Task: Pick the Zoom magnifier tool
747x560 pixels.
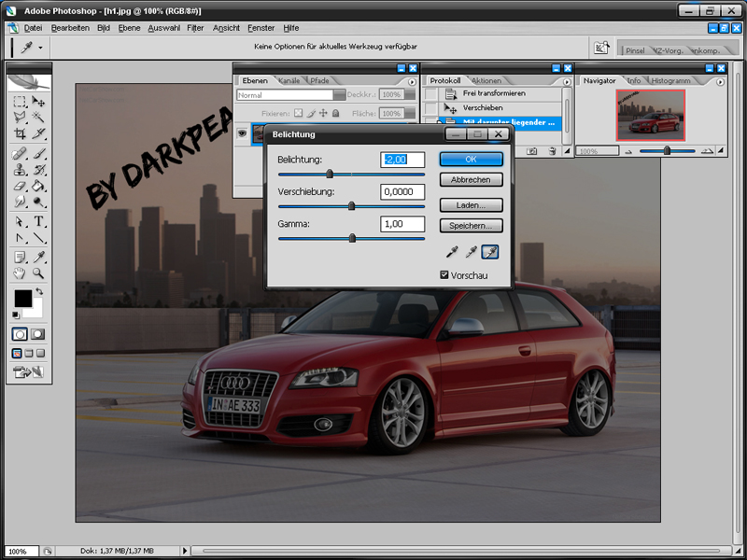Action: [x=39, y=273]
